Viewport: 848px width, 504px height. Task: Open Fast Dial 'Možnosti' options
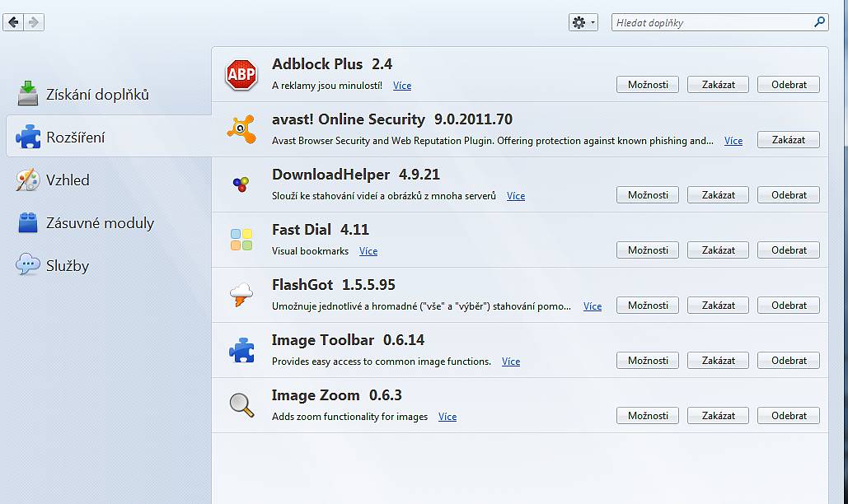648,250
